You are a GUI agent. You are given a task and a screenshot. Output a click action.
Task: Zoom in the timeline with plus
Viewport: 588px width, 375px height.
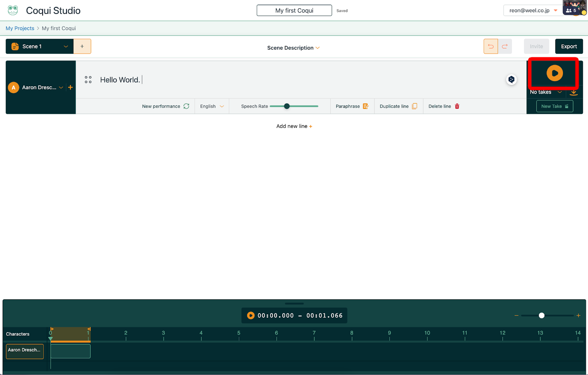click(x=578, y=315)
